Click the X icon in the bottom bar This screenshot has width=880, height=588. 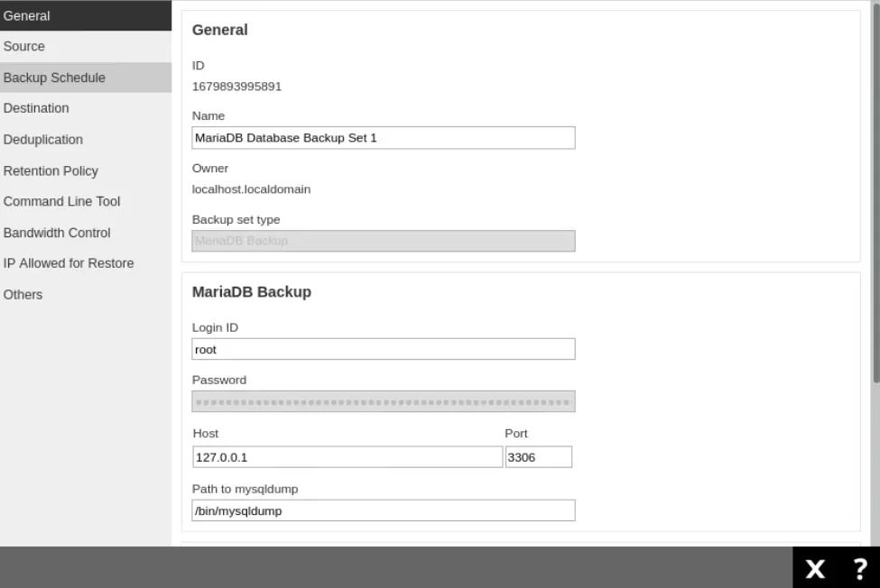pos(815,568)
